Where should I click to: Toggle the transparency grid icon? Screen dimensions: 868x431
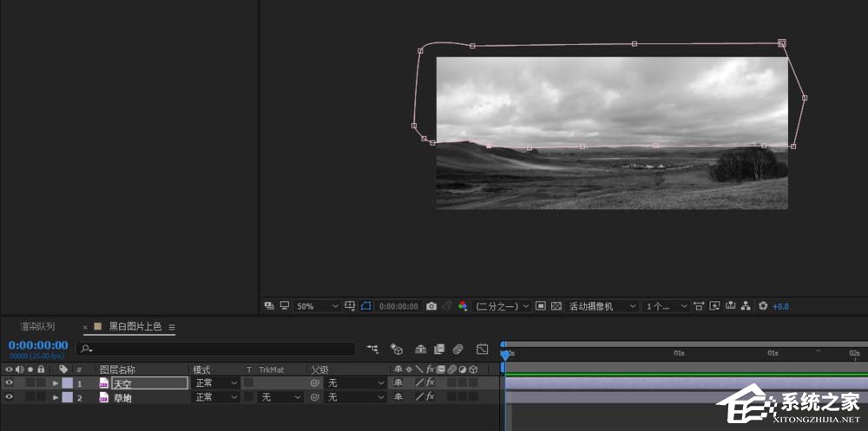click(x=556, y=306)
